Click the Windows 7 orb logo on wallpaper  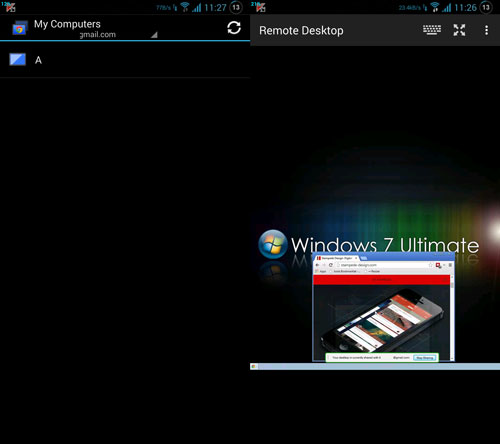(273, 244)
